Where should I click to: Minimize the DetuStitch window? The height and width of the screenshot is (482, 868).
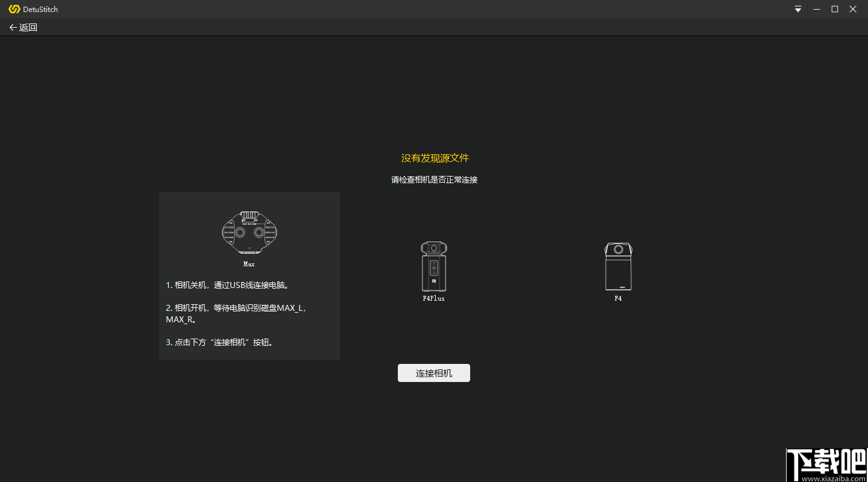(x=817, y=9)
